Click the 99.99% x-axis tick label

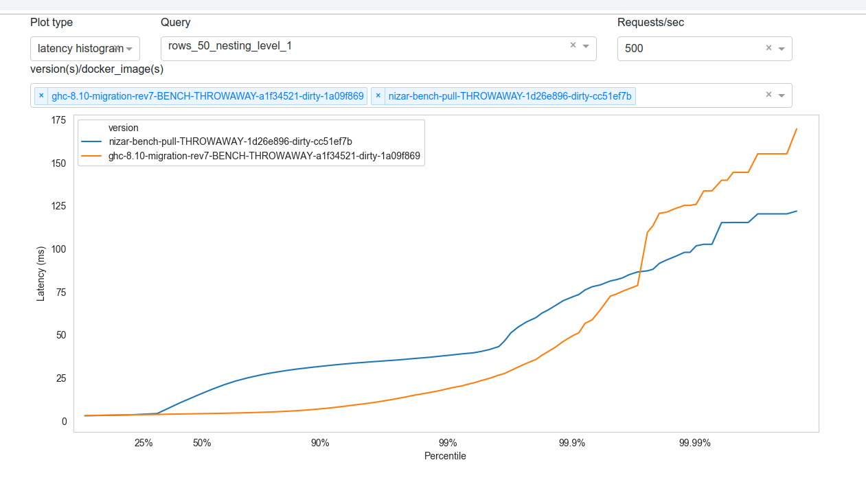pos(695,443)
